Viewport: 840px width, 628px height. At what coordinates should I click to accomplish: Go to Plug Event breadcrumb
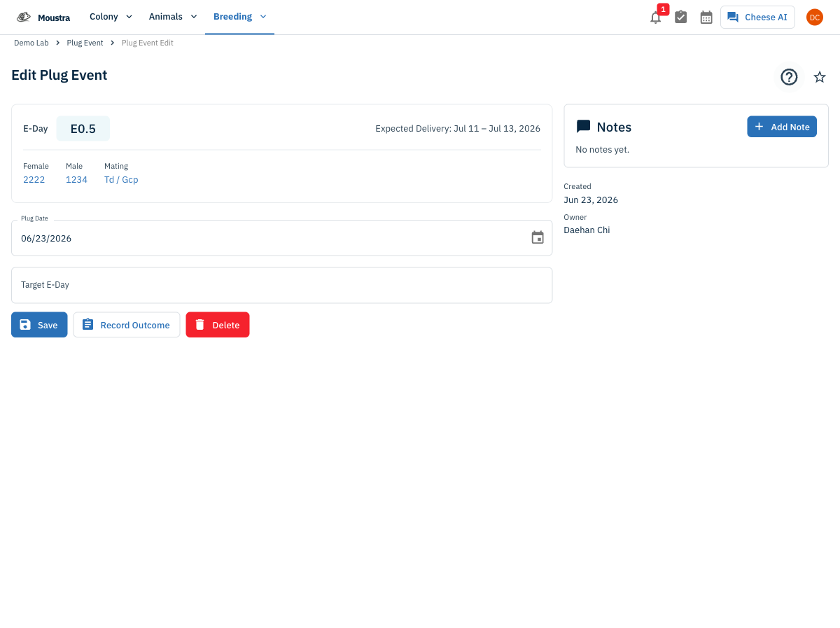[85, 43]
